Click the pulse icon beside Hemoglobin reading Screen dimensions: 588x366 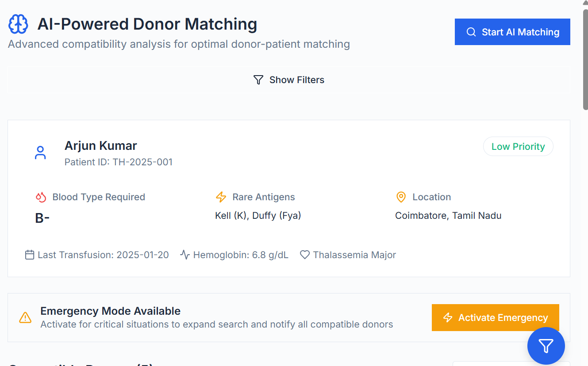click(185, 255)
